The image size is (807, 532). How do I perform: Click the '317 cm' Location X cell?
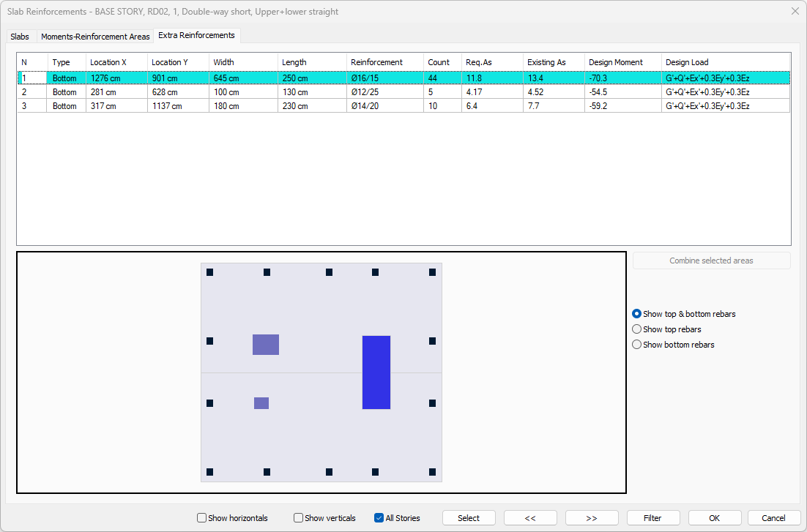[x=116, y=106]
